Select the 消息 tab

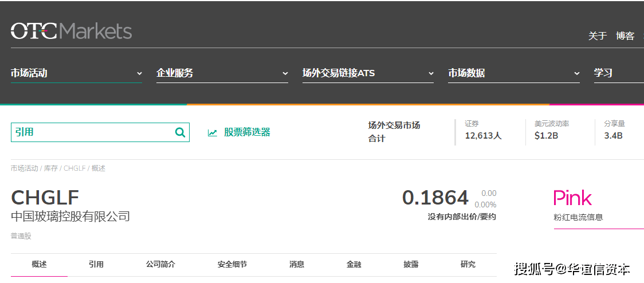pos(297,264)
